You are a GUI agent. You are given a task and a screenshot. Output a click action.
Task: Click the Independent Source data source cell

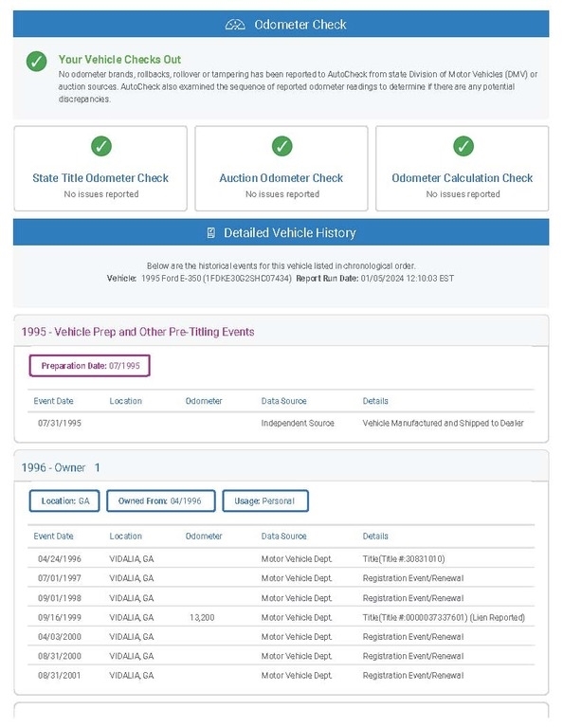[x=298, y=424]
